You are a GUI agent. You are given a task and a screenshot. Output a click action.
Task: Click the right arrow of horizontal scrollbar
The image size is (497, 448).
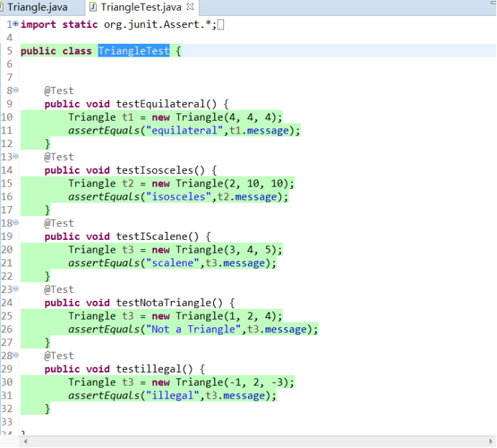pyautogui.click(x=490, y=442)
